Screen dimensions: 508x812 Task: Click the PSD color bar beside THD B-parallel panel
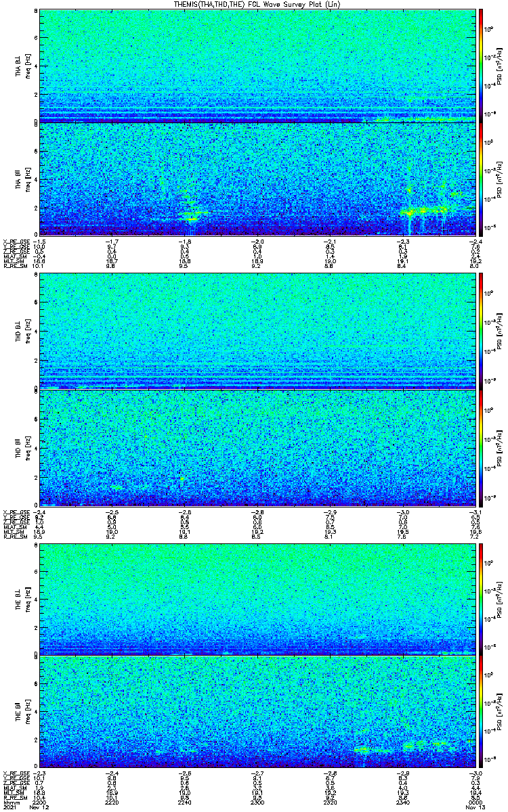(x=482, y=447)
